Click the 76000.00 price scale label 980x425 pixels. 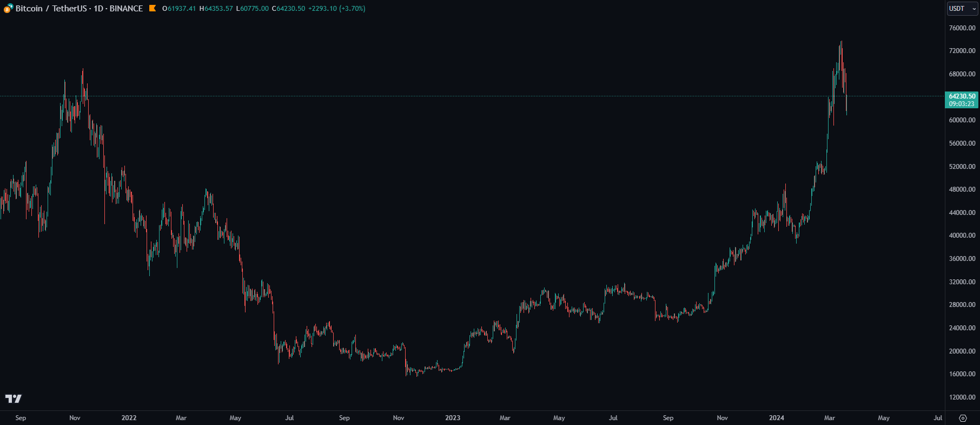pyautogui.click(x=962, y=28)
